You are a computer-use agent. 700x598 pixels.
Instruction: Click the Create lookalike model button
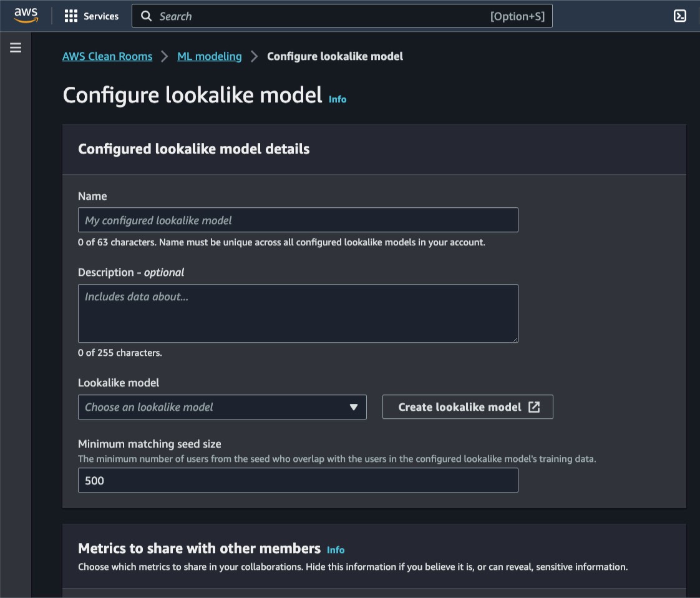pyautogui.click(x=467, y=407)
